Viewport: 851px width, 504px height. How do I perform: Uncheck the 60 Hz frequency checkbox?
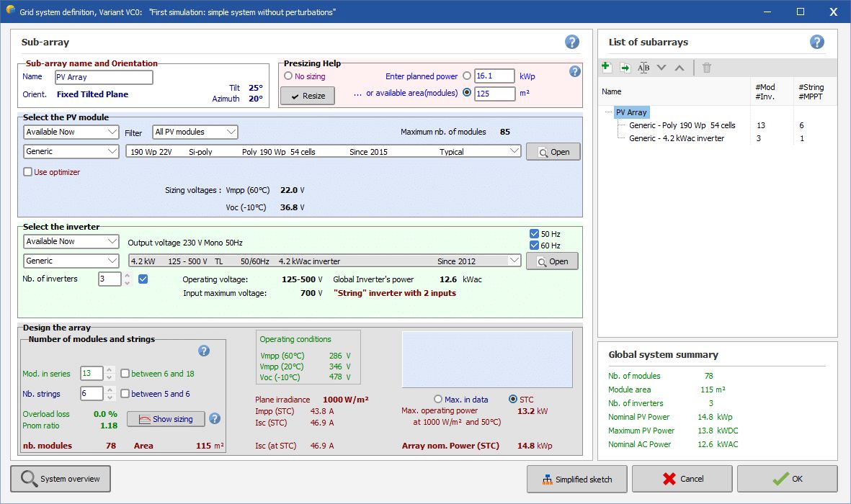(x=534, y=246)
